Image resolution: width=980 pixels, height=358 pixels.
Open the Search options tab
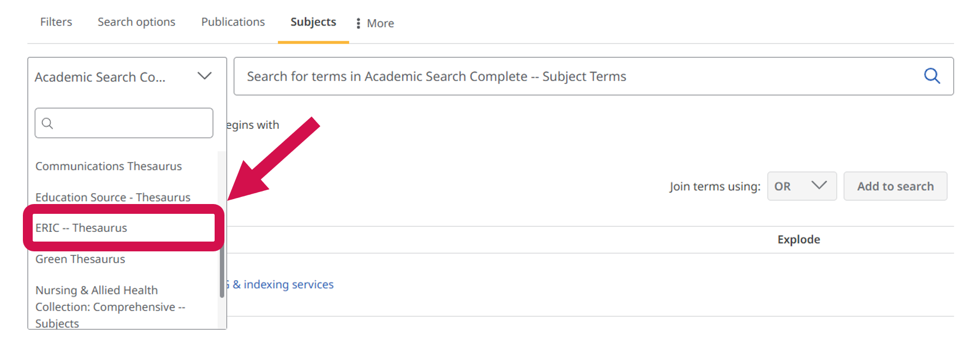click(x=136, y=22)
